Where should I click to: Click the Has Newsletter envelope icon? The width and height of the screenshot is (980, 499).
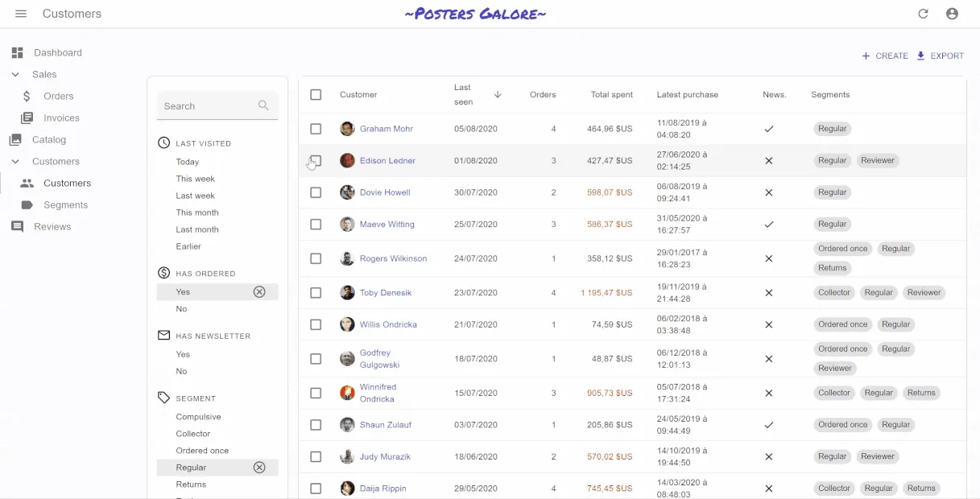(x=163, y=336)
